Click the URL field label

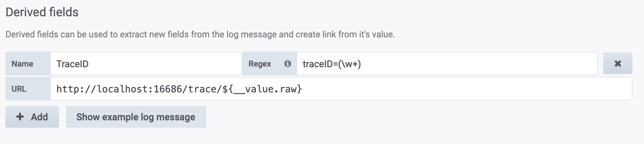(x=19, y=89)
